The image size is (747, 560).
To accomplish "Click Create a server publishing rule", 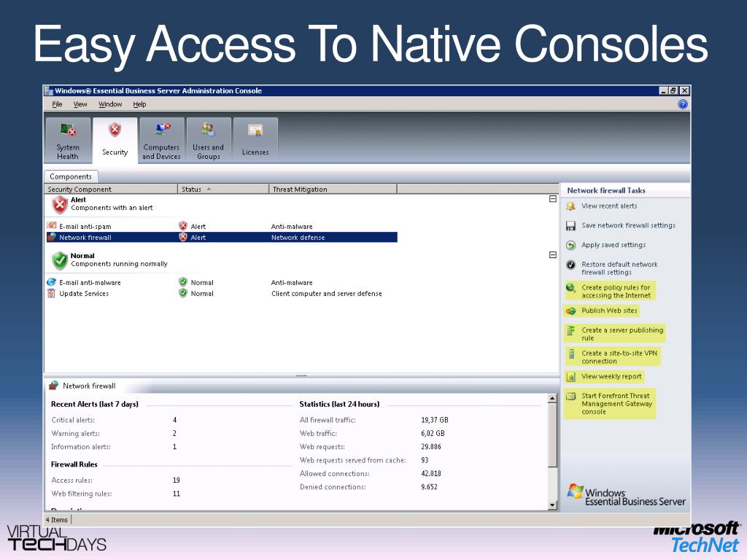I will pos(622,334).
